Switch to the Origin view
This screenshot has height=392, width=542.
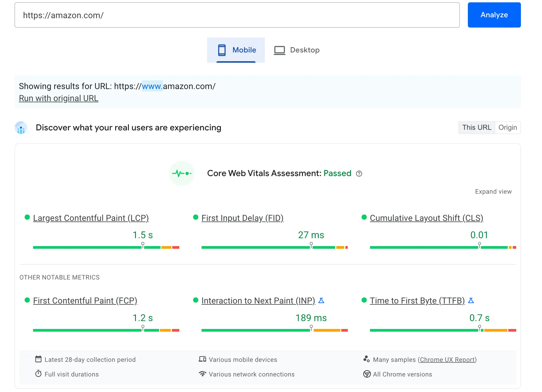click(x=508, y=127)
